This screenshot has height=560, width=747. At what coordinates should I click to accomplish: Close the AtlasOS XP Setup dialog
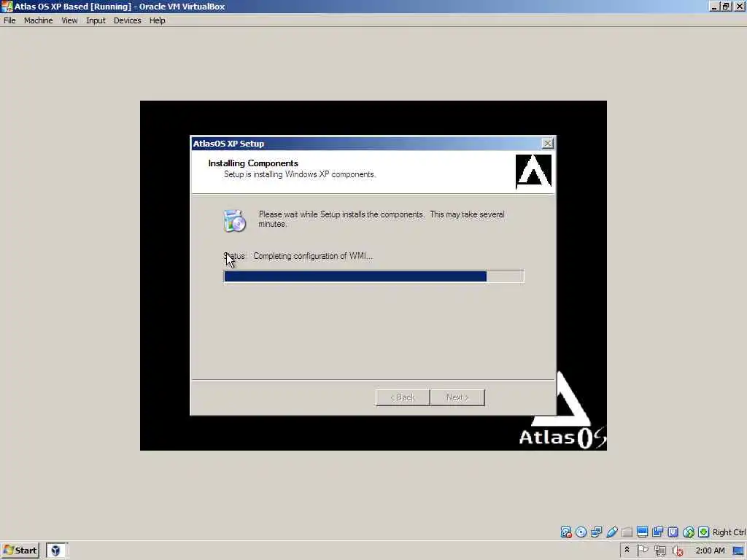(547, 144)
